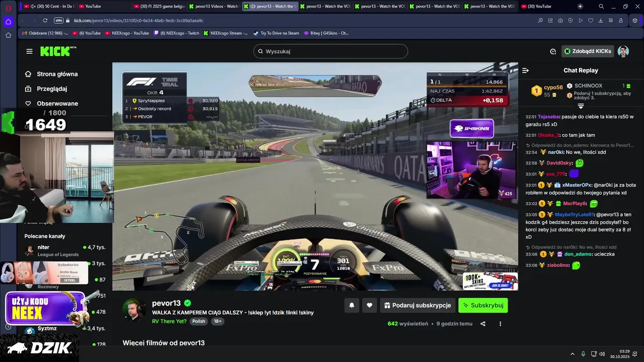Add the page to bookmarks with the heart icon
This screenshot has width=644, height=362.
[591, 21]
